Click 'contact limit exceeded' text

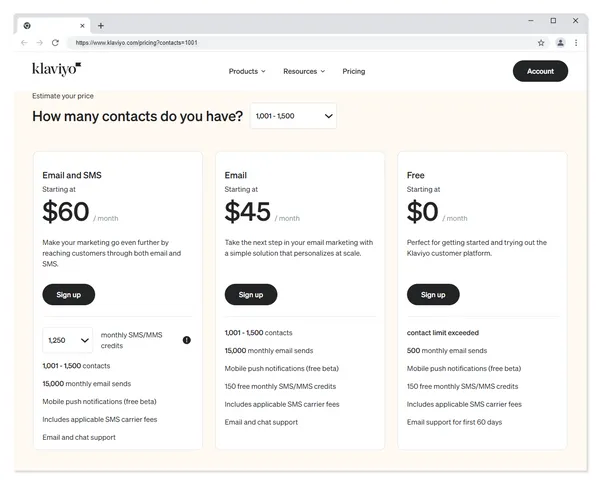coord(443,333)
